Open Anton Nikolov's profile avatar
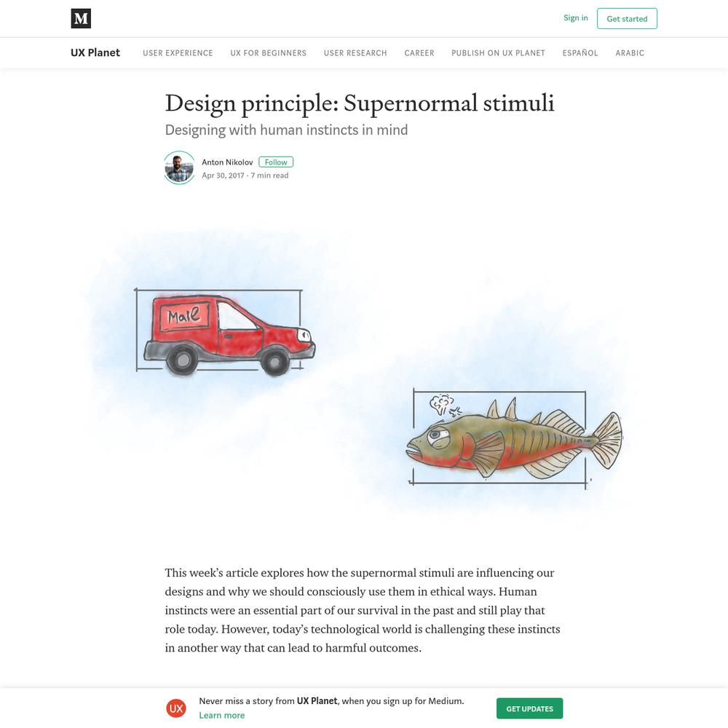This screenshot has width=728, height=728. tap(179, 167)
